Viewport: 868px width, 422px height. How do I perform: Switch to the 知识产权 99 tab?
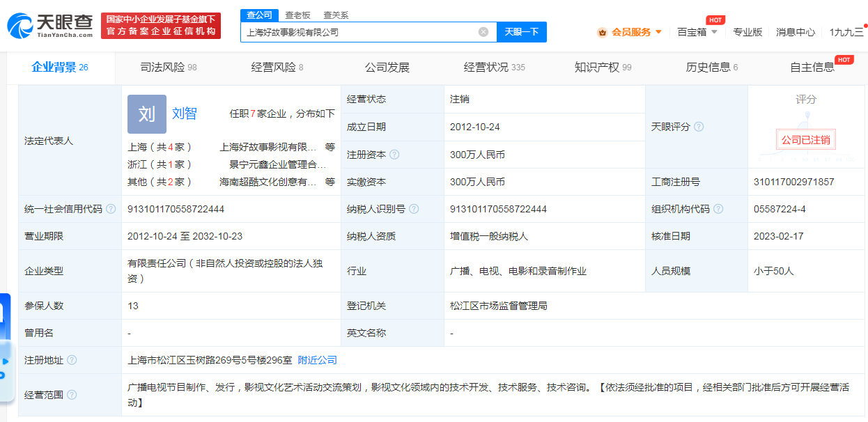(600, 67)
